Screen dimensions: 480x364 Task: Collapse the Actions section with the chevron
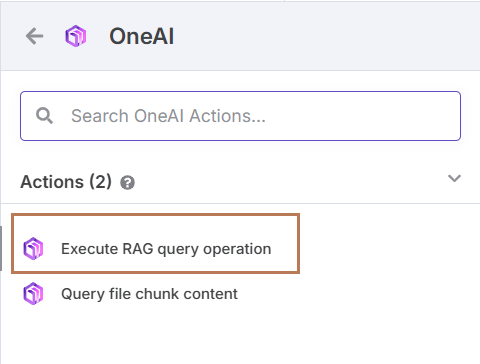point(454,178)
